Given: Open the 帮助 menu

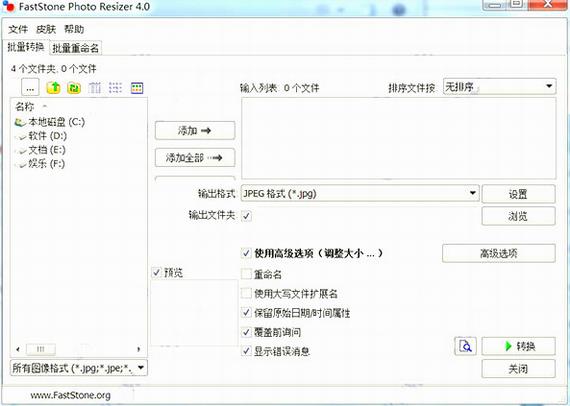Looking at the screenshot, I should pos(74,29).
